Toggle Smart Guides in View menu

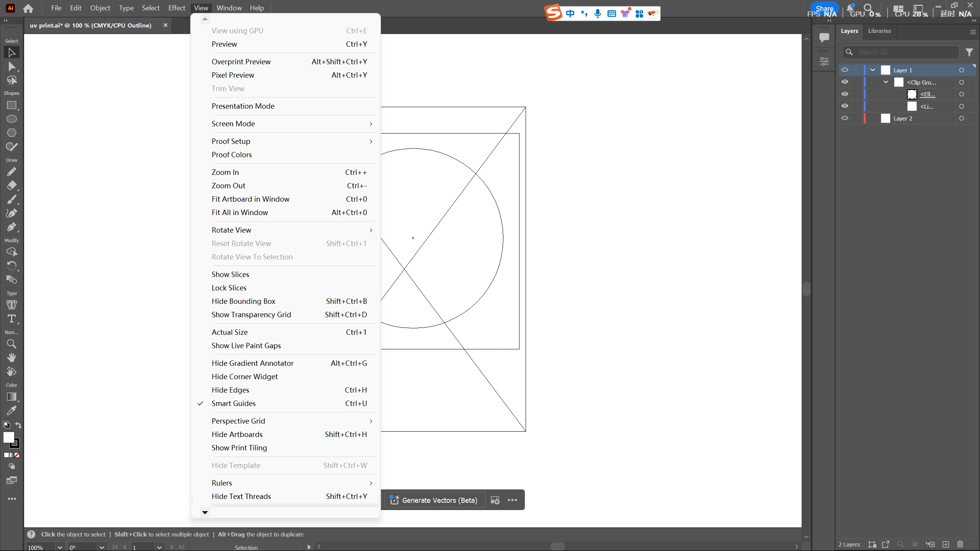point(234,403)
